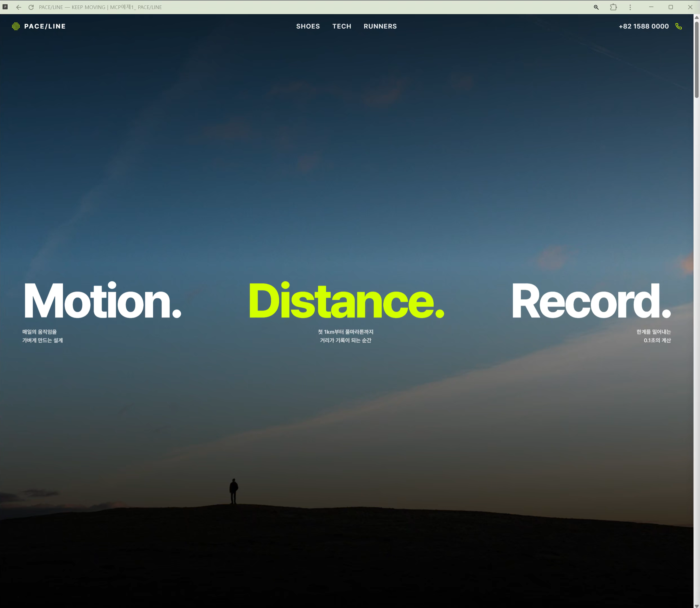The image size is (700, 608).
Task: Click the caption '한계를 밀어내는'
Action: click(653, 332)
